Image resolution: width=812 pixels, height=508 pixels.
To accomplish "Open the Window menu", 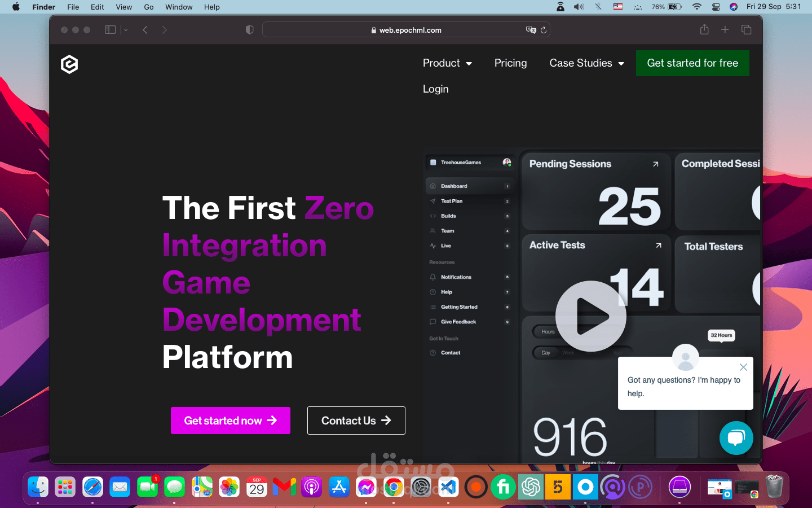I will (179, 7).
